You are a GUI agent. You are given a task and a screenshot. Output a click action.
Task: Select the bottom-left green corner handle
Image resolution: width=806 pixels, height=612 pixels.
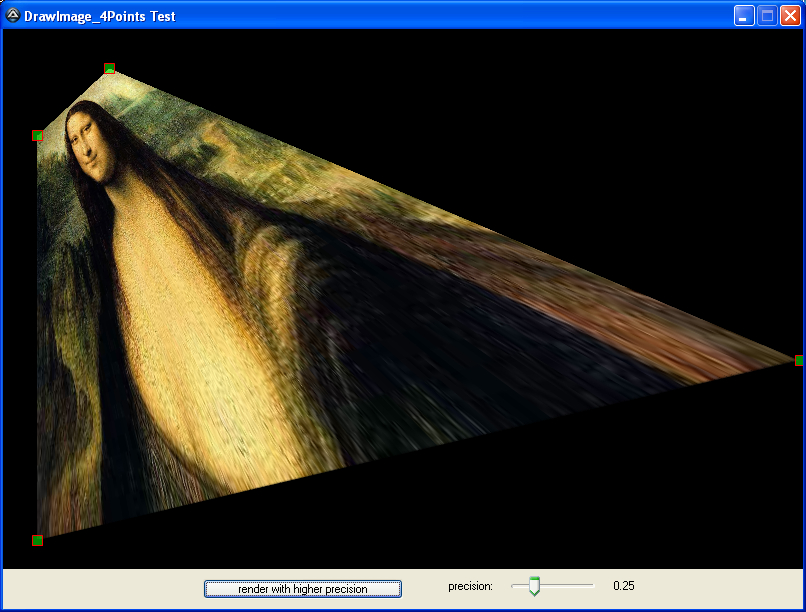click(38, 540)
